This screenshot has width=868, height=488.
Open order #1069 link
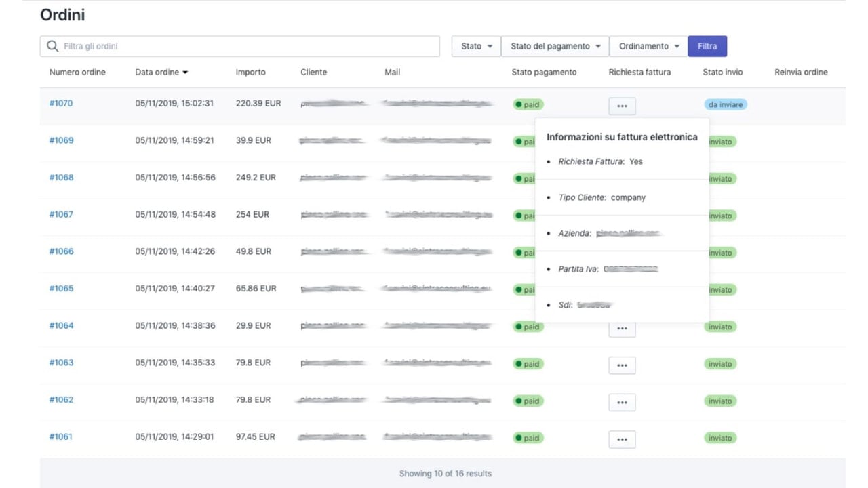[61, 140]
